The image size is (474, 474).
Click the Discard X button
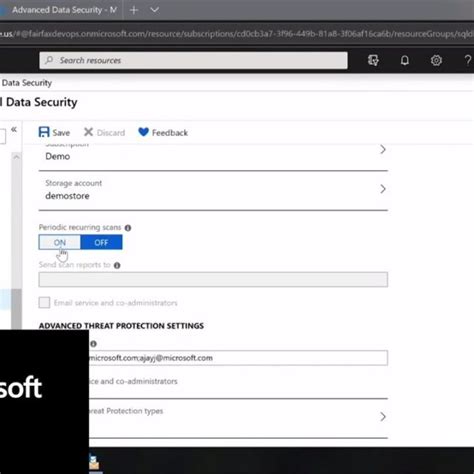tap(104, 132)
